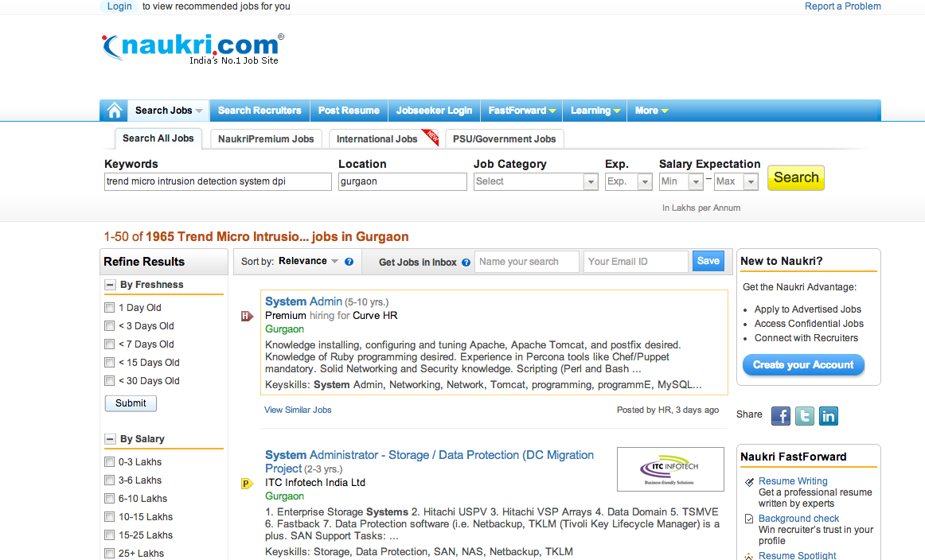
Task: Open Search Recruiters in the navigation bar
Action: pyautogui.click(x=260, y=111)
